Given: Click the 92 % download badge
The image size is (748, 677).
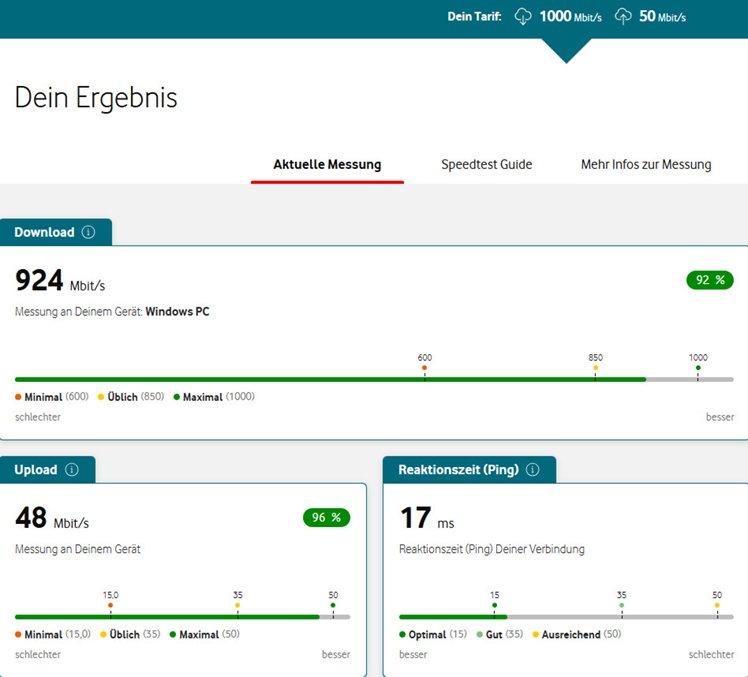Looking at the screenshot, I should (x=710, y=280).
